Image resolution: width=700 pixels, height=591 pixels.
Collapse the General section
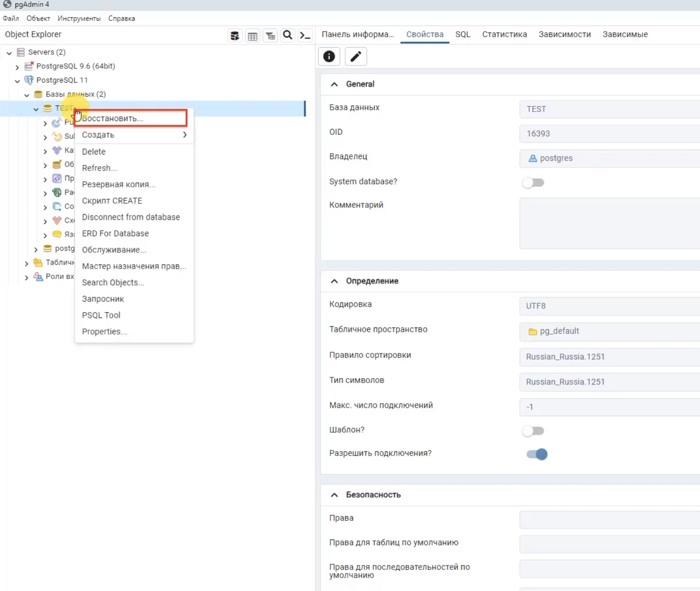click(334, 84)
